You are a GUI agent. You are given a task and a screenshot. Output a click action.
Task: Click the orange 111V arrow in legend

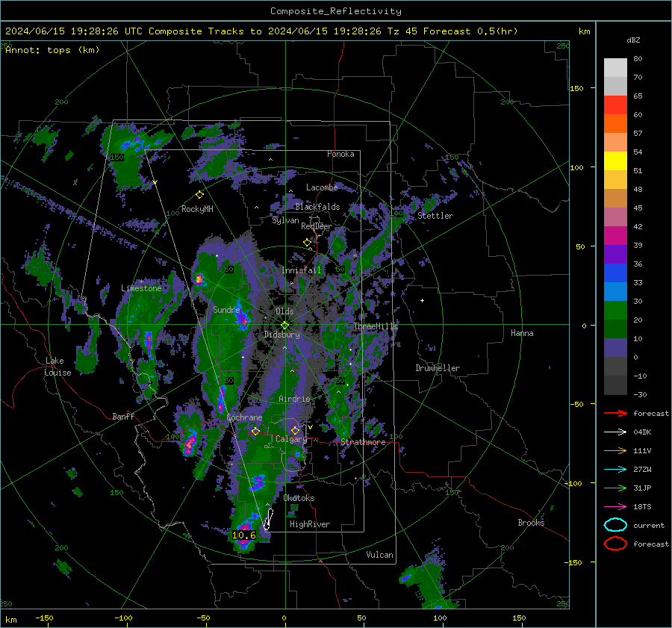pyautogui.click(x=615, y=450)
